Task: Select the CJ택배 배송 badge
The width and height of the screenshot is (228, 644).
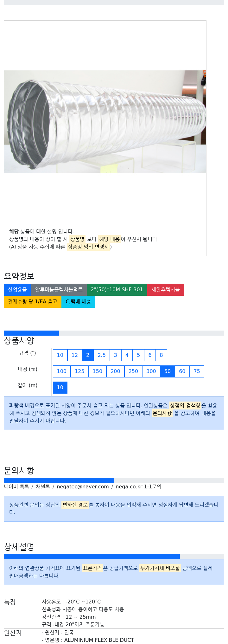Action: (78, 302)
